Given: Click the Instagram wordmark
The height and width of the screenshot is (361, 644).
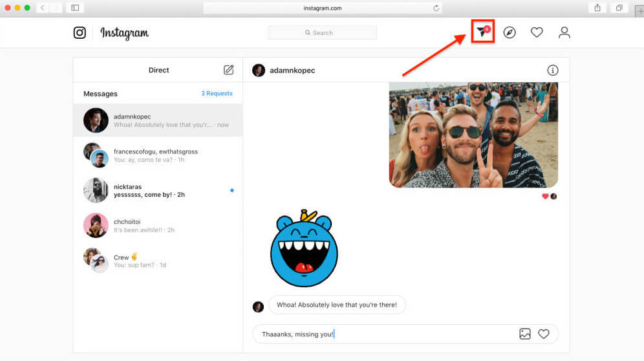Looking at the screenshot, I should tap(124, 33).
